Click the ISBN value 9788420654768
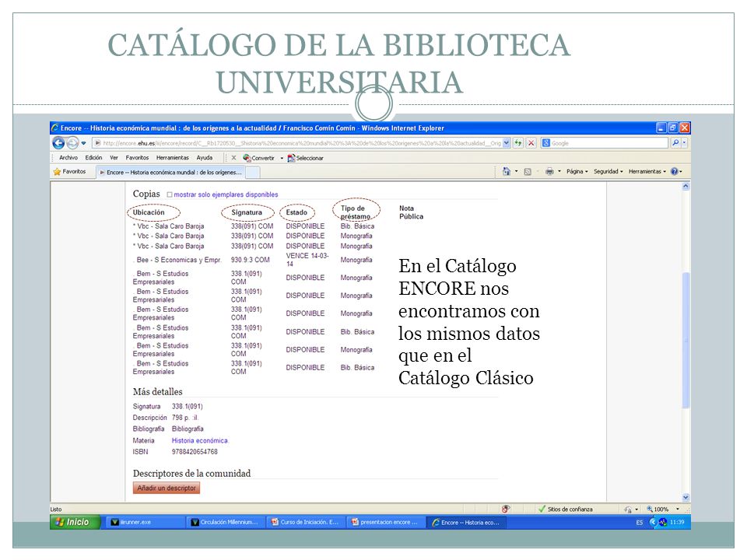 click(195, 451)
